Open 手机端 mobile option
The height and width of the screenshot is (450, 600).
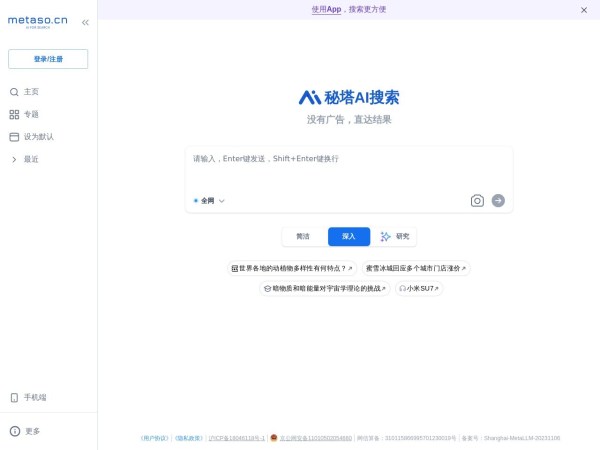[x=35, y=397]
